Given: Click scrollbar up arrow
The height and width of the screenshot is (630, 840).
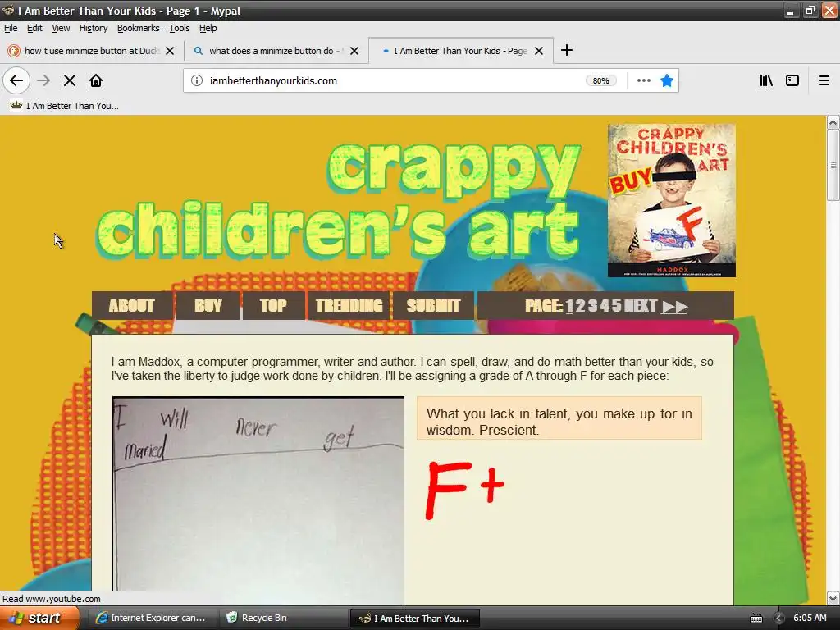Looking at the screenshot, I should click(833, 123).
